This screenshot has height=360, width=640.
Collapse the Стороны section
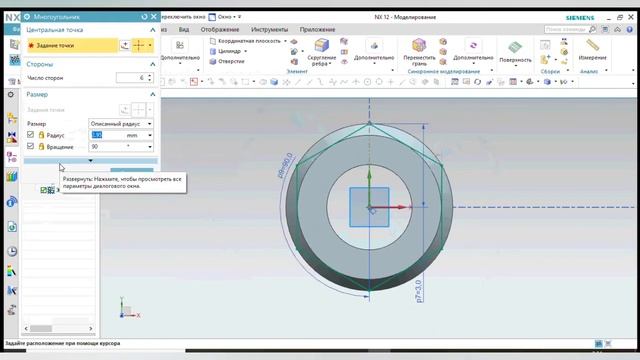pos(153,64)
